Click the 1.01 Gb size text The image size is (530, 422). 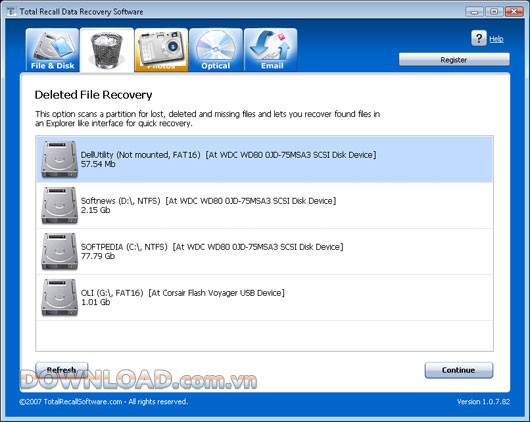pos(95,302)
